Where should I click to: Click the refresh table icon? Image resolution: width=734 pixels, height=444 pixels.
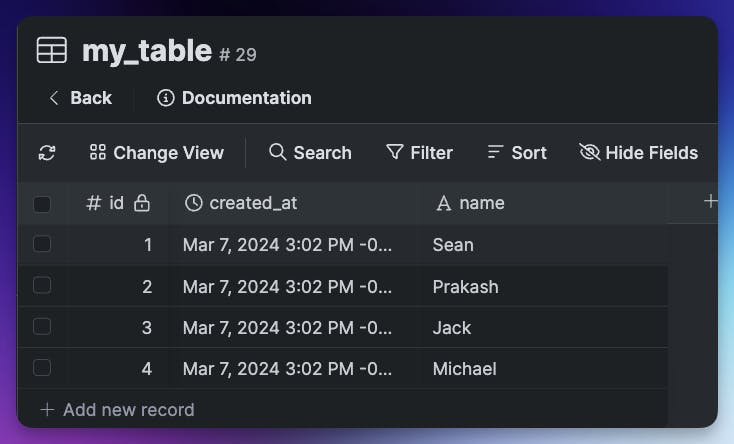(47, 153)
